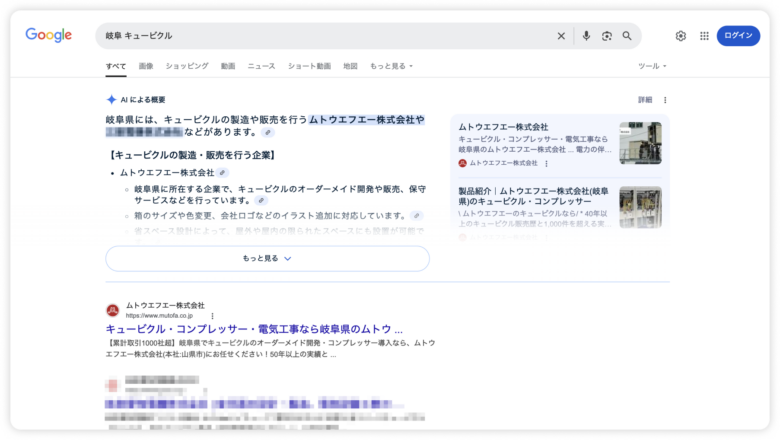Screen dimensions: 780x440
Task: Open Google apps grid icon
Action: tap(704, 36)
